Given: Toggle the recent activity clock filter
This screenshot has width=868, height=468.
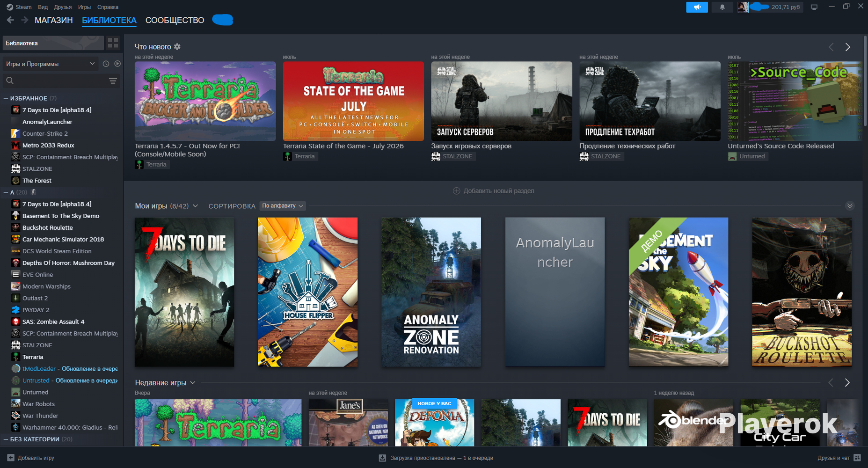Looking at the screenshot, I should point(106,64).
